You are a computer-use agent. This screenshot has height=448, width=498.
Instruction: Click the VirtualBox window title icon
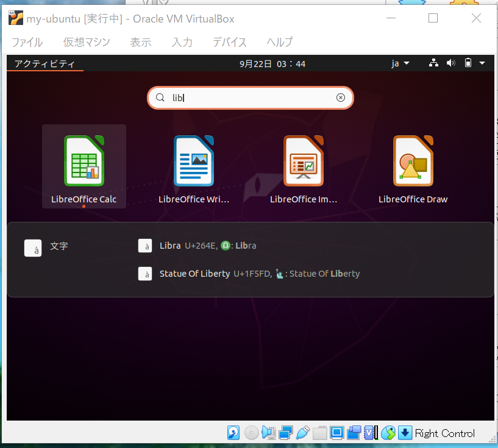click(16, 18)
